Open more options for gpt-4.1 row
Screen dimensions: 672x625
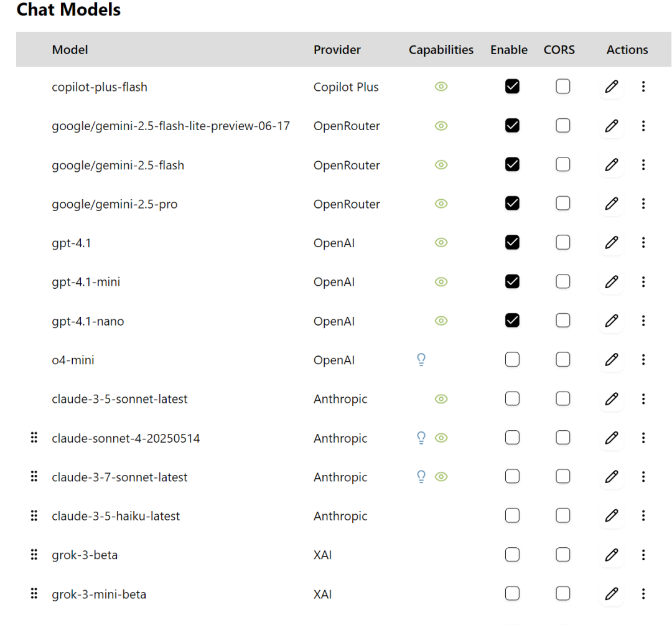pos(643,243)
